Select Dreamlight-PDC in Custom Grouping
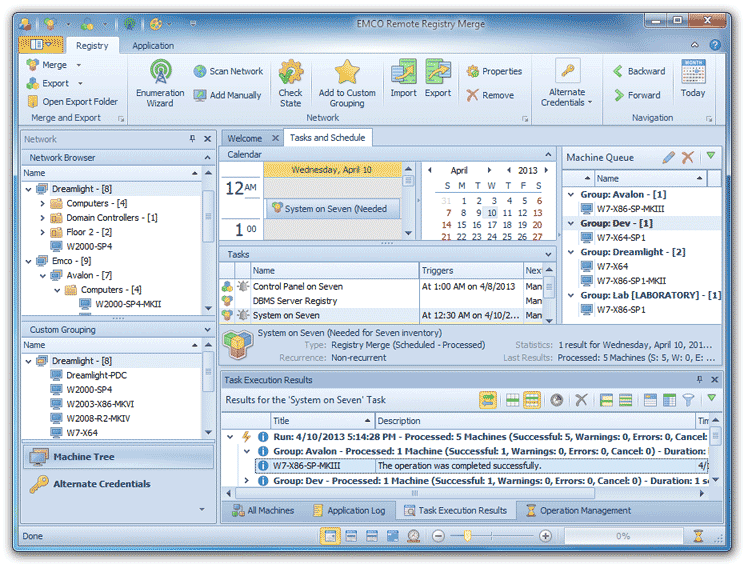 [96, 375]
